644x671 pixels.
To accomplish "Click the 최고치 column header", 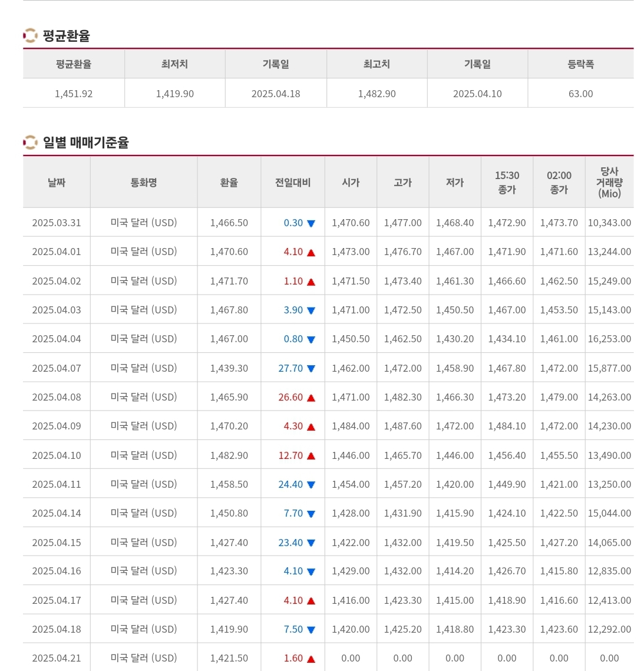I will coord(377,64).
